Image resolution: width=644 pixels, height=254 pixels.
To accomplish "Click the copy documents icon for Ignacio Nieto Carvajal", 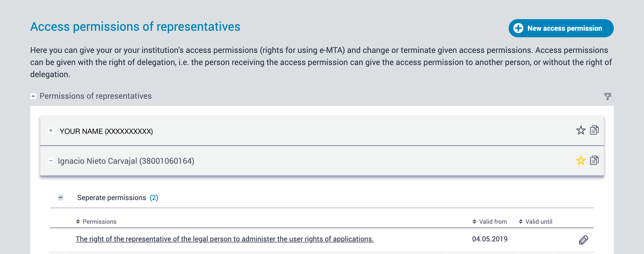I will 595,160.
